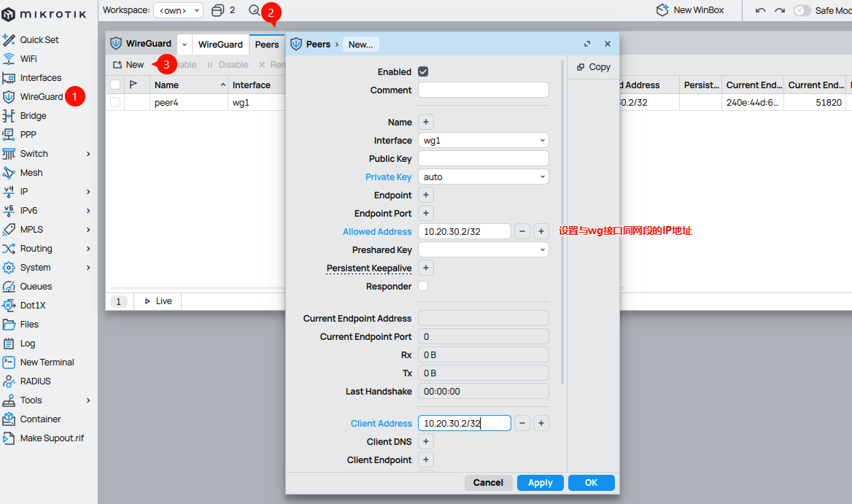
Task: Click the dialog's vertical scrollbar
Action: point(562,219)
